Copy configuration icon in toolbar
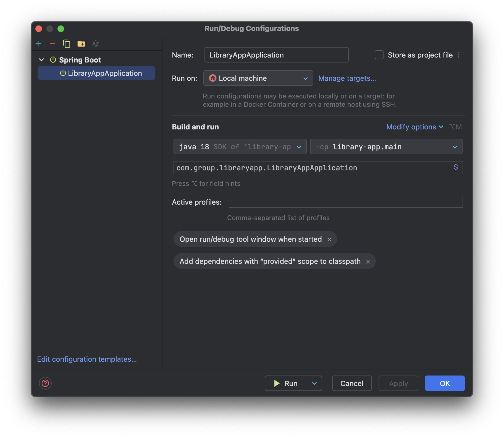The width and height of the screenshot is (504, 438). tap(67, 44)
